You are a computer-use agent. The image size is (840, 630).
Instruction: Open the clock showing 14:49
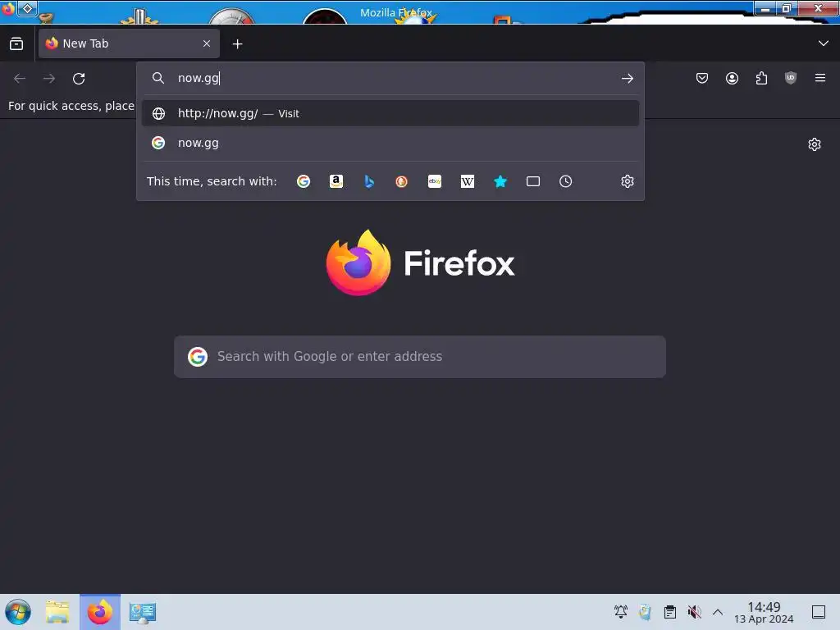[x=764, y=612]
